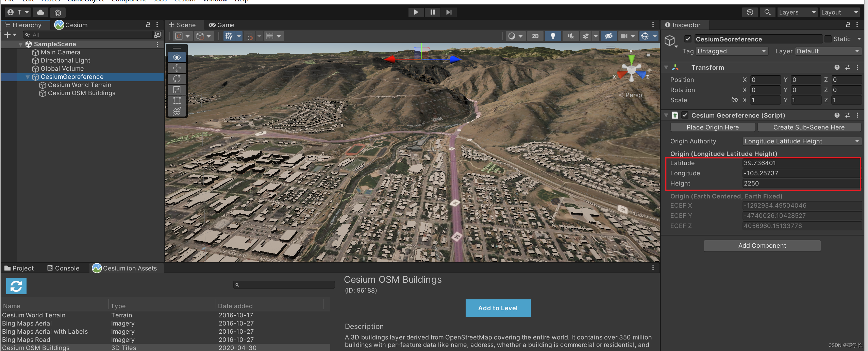Open the Layout dropdown in top toolbar
Screen dimensions: 868x351
click(x=839, y=12)
